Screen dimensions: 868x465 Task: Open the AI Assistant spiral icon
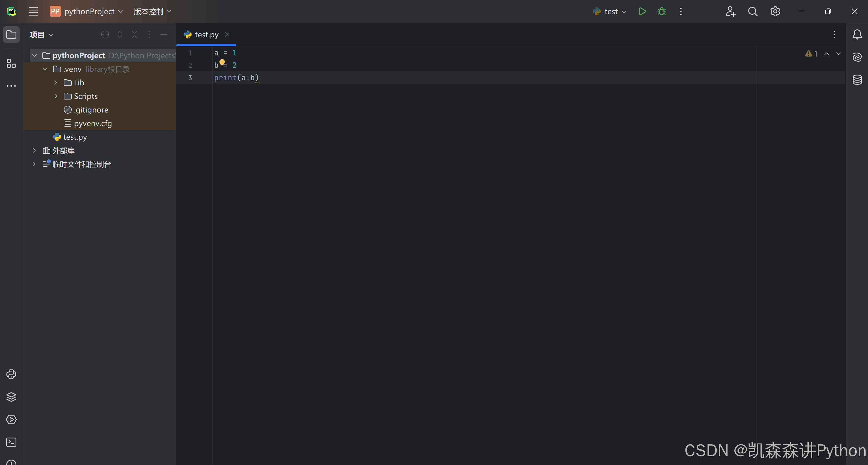[857, 57]
